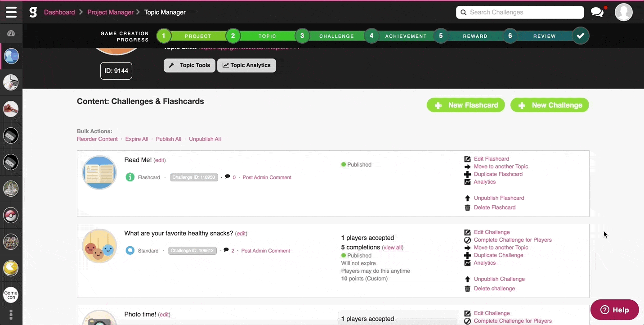This screenshot has height=325, width=644.
Task: Go to step 4 Achievement circle
Action: pos(371,36)
